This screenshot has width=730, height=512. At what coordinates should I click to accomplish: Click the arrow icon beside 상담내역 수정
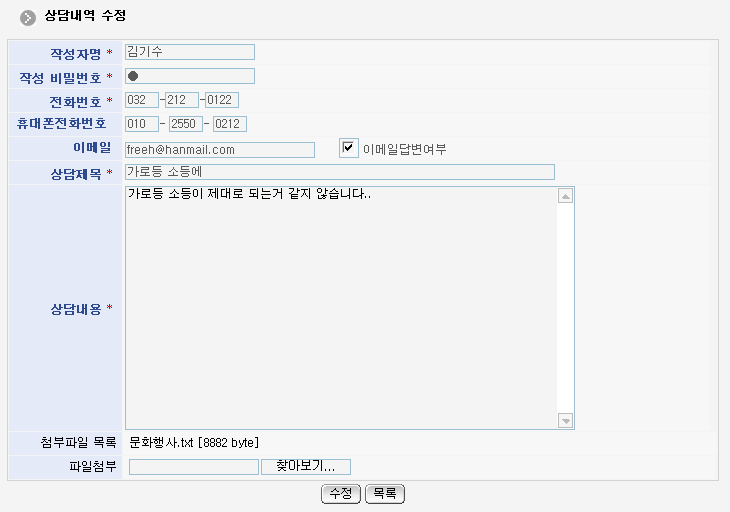[x=28, y=18]
